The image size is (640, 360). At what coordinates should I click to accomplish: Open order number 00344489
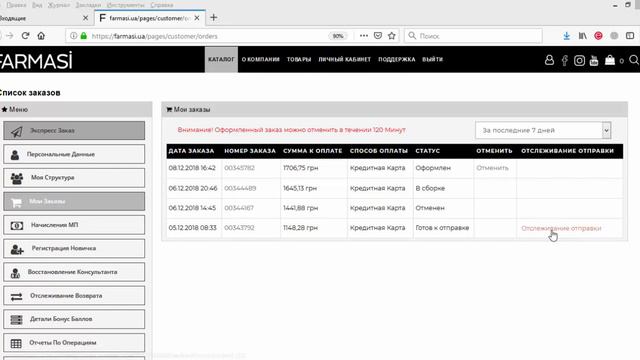click(240, 188)
